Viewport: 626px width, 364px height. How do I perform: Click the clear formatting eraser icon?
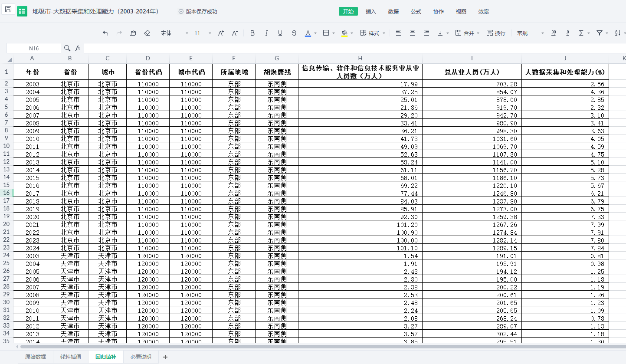click(x=147, y=33)
